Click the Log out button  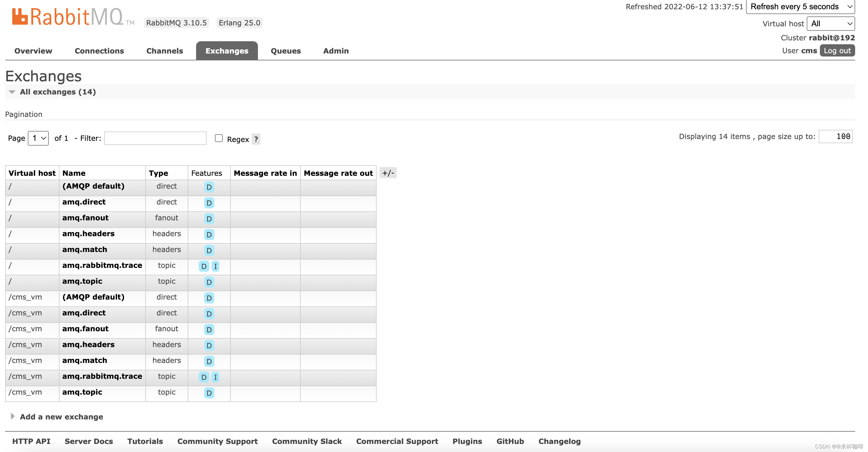[837, 51]
